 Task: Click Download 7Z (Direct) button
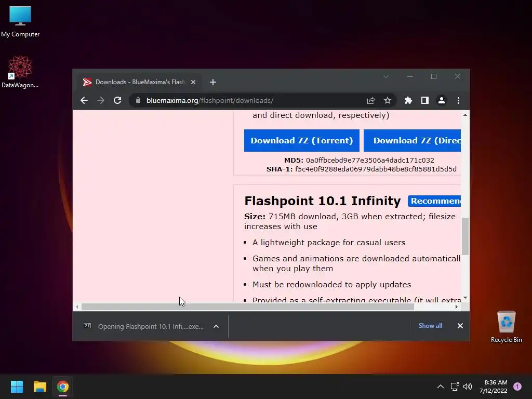click(412, 140)
